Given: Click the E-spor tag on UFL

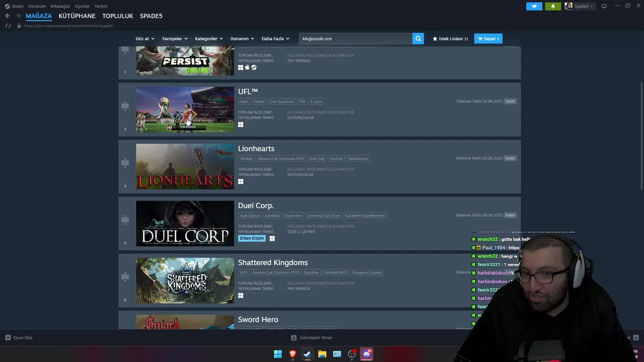Looking at the screenshot, I should pos(316,101).
